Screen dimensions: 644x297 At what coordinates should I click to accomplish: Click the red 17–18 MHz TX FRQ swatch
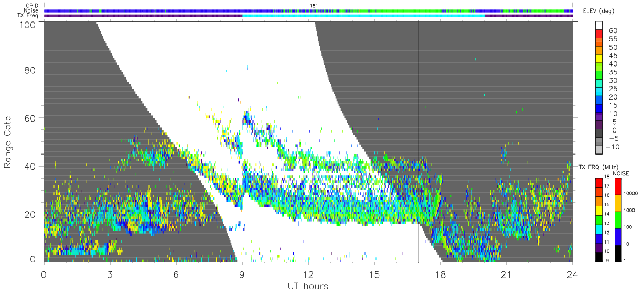point(599,181)
